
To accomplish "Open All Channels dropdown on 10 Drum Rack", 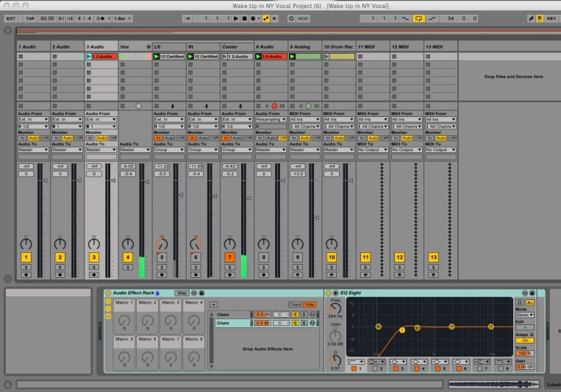I will click(x=338, y=126).
